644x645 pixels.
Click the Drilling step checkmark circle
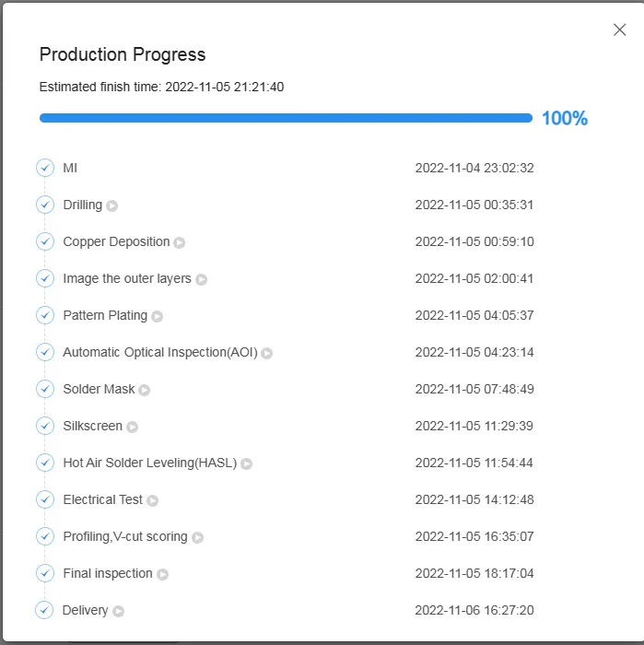(x=45, y=205)
